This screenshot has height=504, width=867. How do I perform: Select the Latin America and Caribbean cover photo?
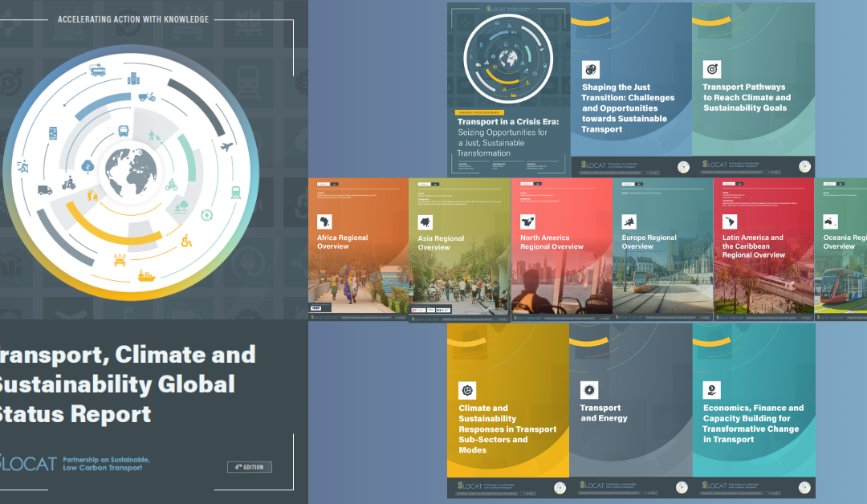(763, 285)
